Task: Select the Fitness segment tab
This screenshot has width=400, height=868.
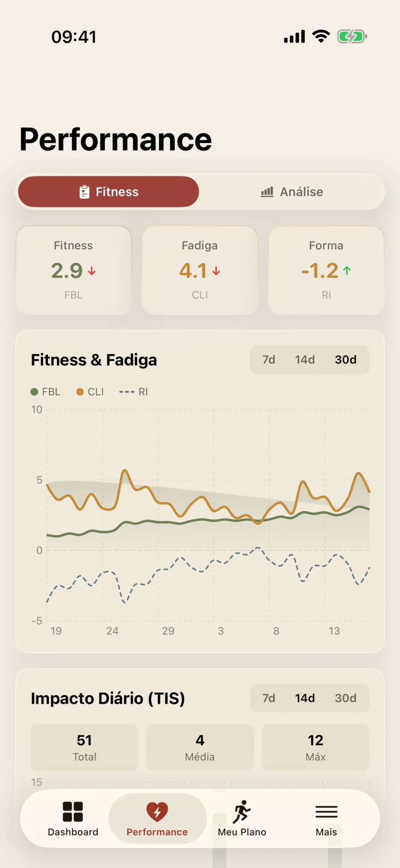Action: (108, 192)
